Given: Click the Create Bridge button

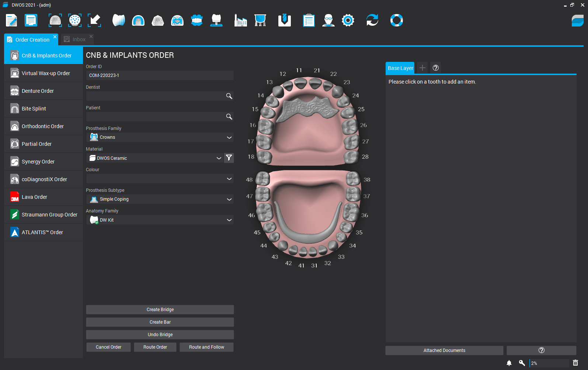Looking at the screenshot, I should (x=160, y=310).
